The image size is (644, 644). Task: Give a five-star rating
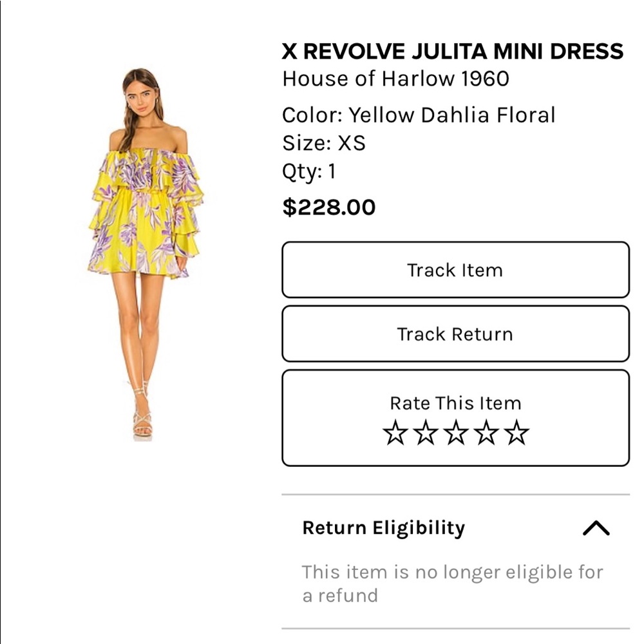tap(516, 433)
